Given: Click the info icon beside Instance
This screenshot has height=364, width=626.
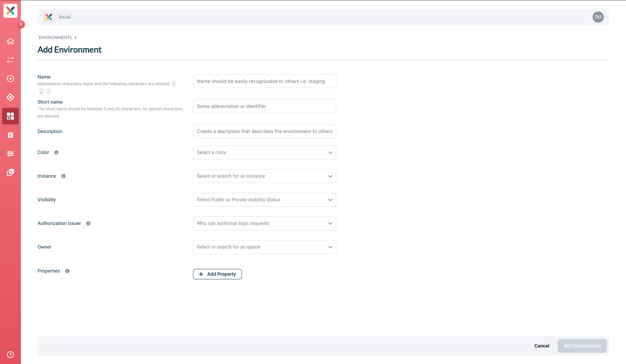Looking at the screenshot, I should coord(63,176).
